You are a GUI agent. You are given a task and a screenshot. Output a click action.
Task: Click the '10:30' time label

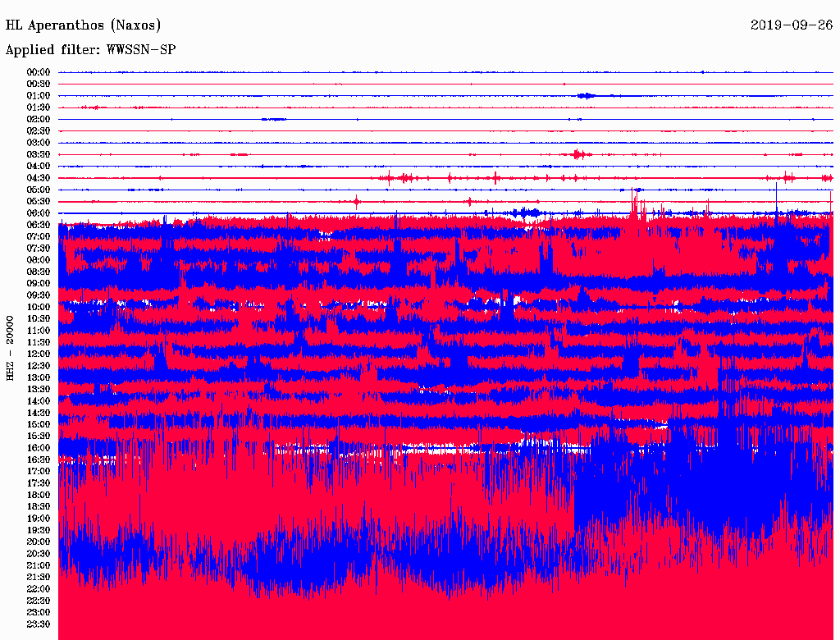tap(39, 319)
